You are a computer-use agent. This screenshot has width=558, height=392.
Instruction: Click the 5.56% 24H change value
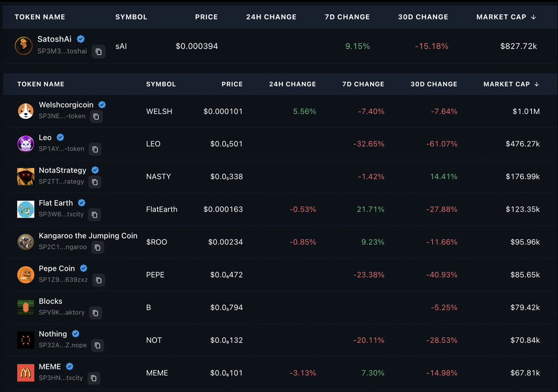(305, 112)
